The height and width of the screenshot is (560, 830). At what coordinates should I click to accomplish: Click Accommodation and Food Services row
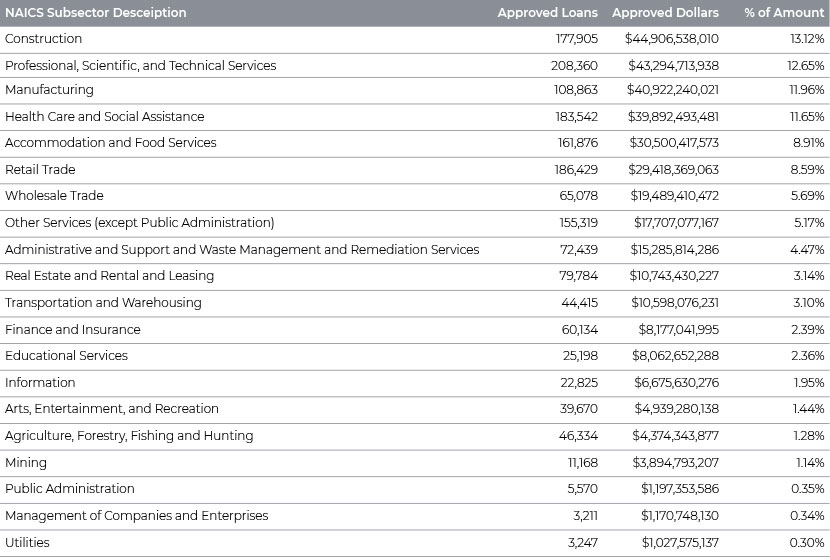click(x=415, y=143)
